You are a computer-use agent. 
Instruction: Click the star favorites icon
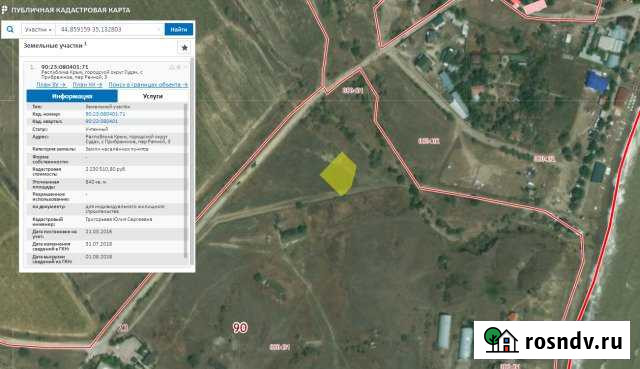(184, 48)
